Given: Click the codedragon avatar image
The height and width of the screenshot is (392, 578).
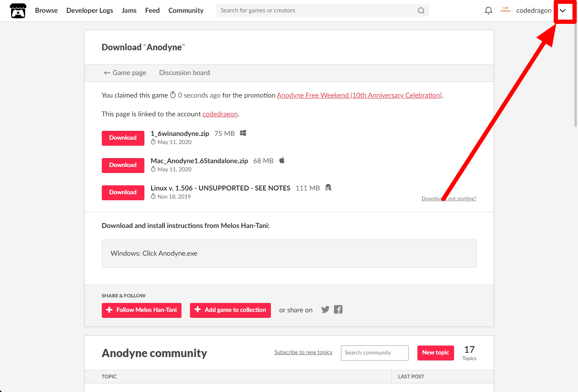Looking at the screenshot, I should coord(506,10).
